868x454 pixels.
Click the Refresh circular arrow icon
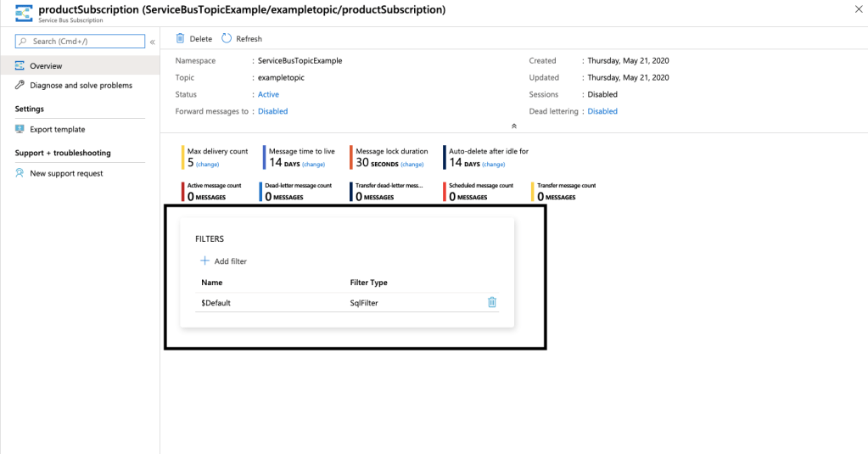tap(227, 38)
